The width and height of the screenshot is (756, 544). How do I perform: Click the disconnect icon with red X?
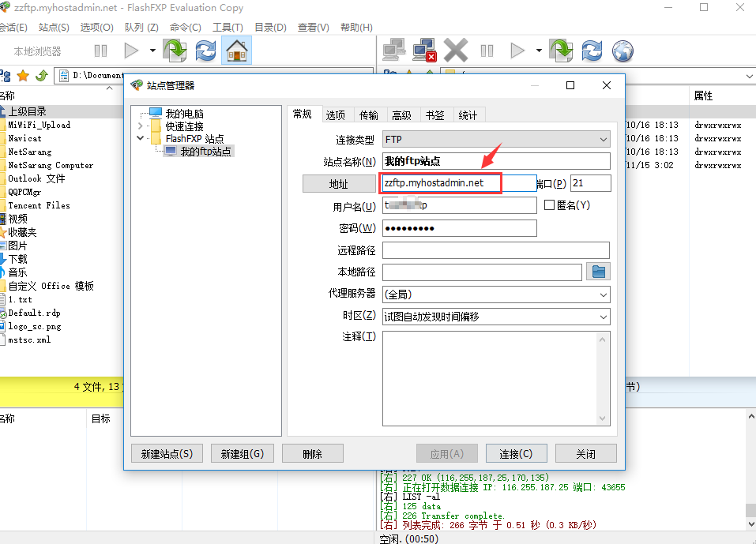424,51
